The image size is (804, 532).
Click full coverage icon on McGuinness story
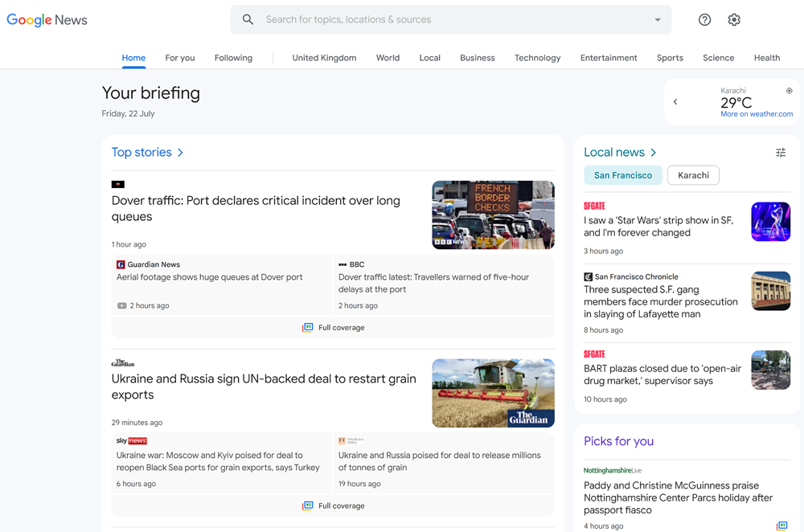(781, 526)
